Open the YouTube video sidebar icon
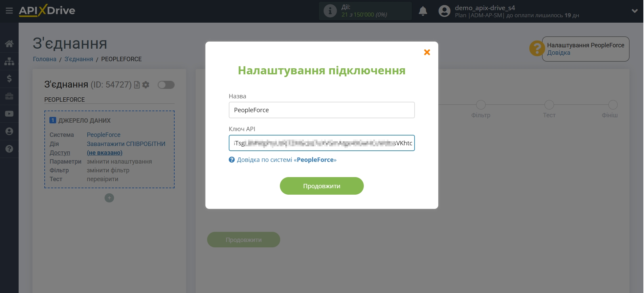Screen dimensions: 644x293 pos(9,114)
